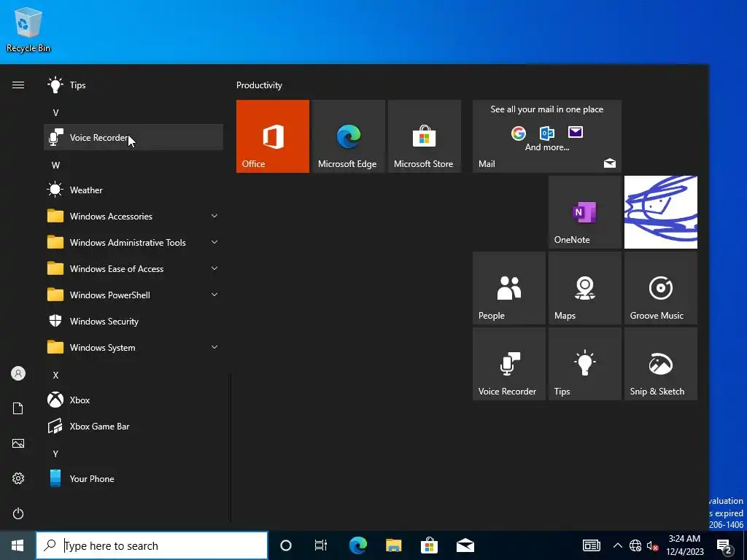This screenshot has width=747, height=560.
Task: Open the Mail live tile
Action: (547, 136)
